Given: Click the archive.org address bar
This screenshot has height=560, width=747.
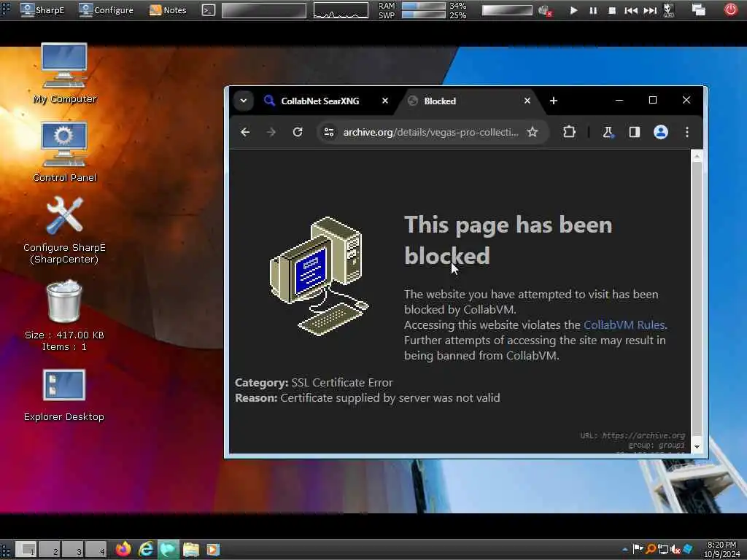Looking at the screenshot, I should point(430,133).
